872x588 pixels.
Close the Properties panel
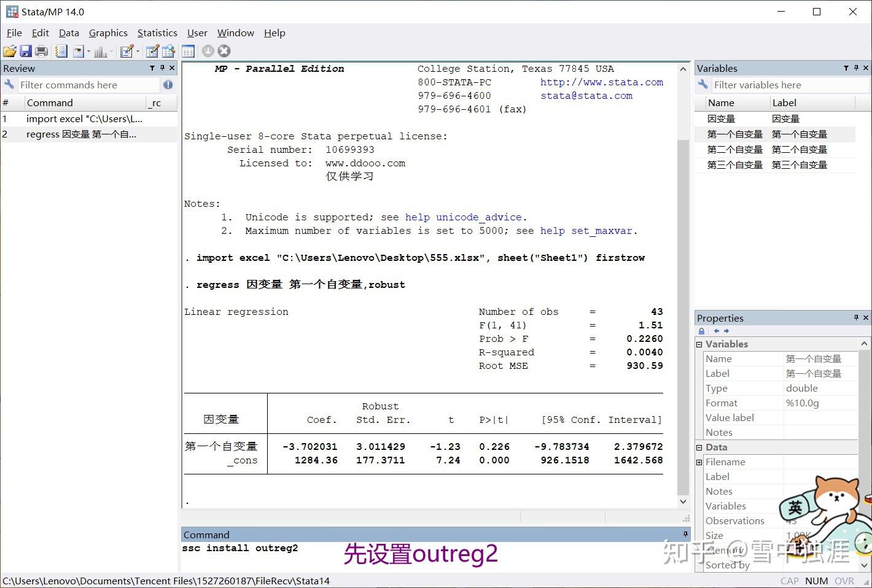[866, 318]
